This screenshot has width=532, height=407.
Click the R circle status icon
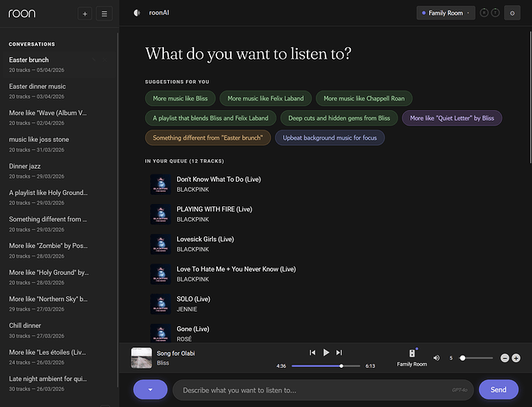pos(484,13)
